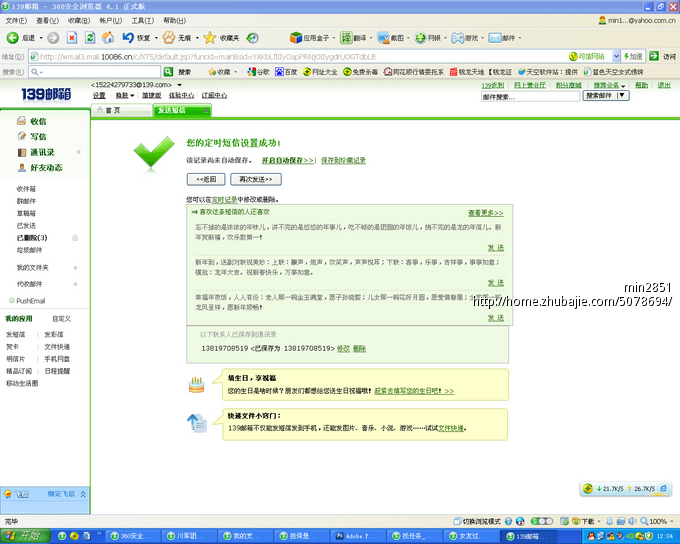Screen dimensions: 680x544
Task: Open 写信 compose mail icon
Action: click(22, 136)
